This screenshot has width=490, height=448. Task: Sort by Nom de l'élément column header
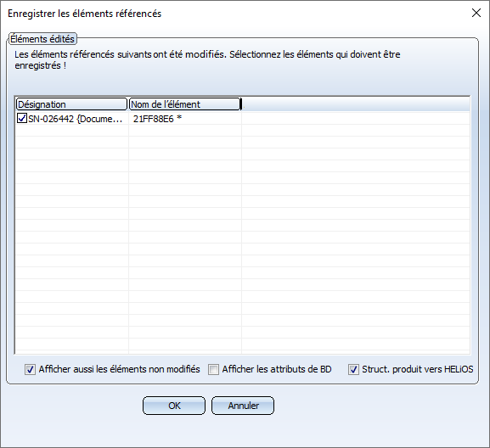pos(185,104)
